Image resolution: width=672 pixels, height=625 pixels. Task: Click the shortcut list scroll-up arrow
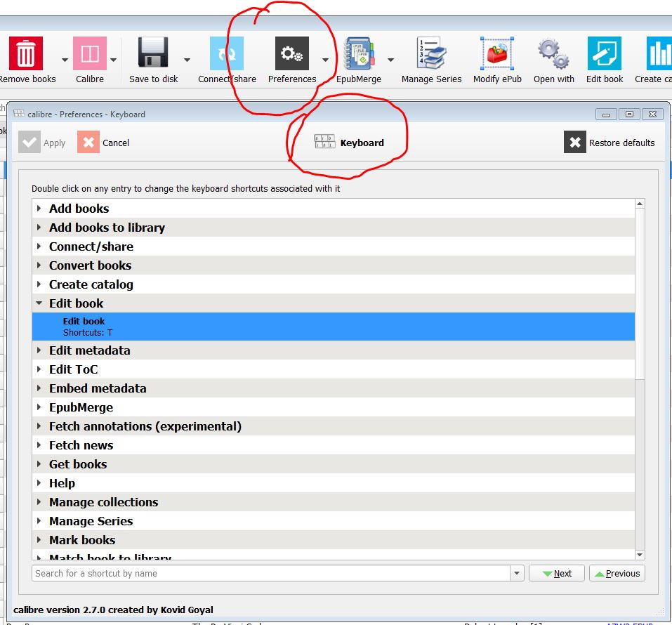640,204
